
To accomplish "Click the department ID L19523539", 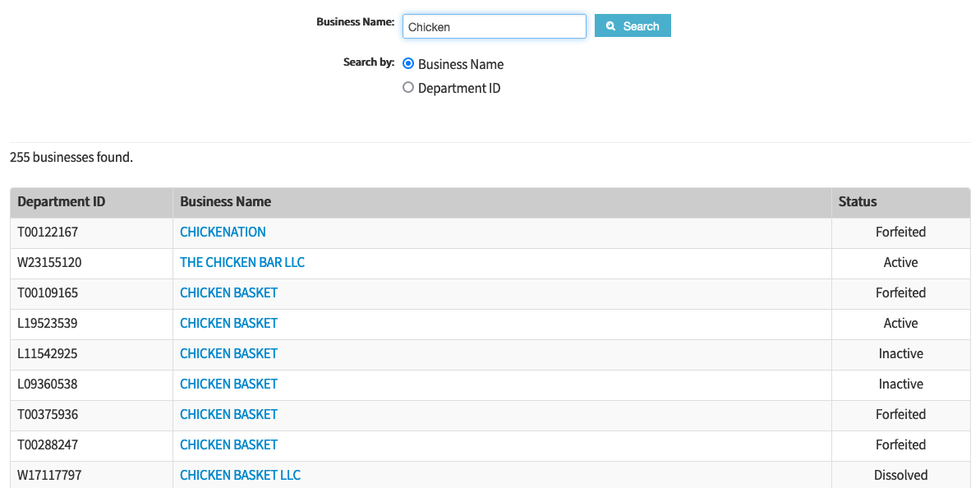I will point(48,323).
